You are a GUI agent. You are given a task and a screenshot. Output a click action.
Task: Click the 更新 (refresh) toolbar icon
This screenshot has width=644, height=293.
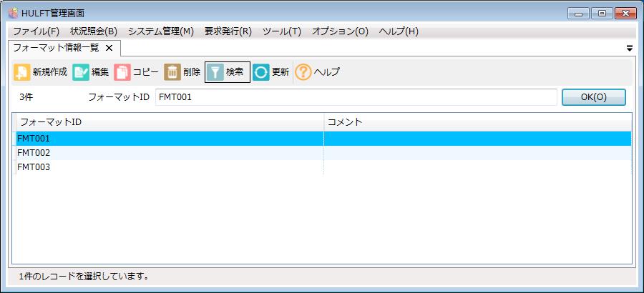pos(260,72)
